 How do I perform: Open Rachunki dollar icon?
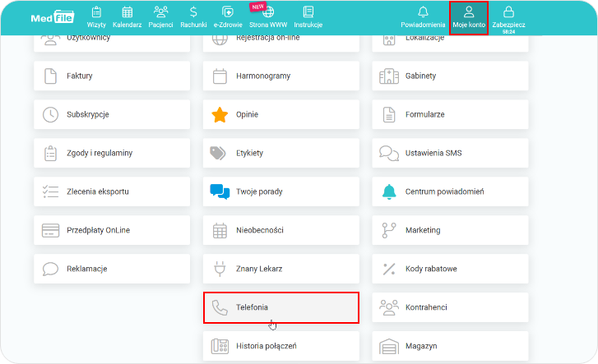point(193,16)
